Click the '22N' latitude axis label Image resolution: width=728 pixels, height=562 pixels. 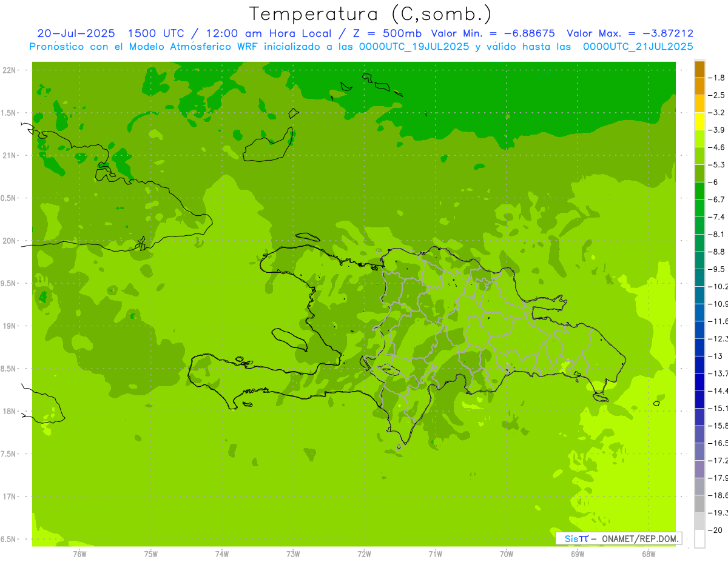(9, 70)
